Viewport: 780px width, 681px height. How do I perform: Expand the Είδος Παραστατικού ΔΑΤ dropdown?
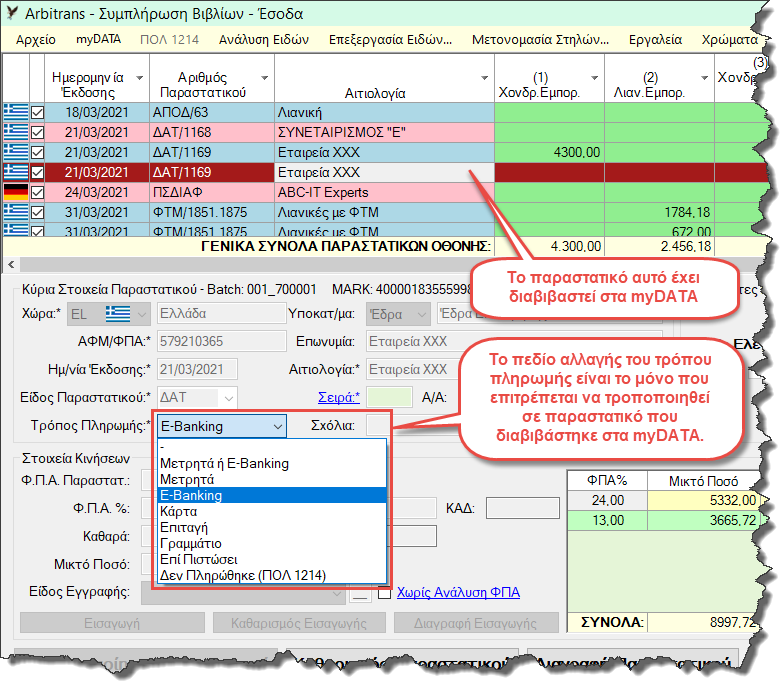[229, 398]
